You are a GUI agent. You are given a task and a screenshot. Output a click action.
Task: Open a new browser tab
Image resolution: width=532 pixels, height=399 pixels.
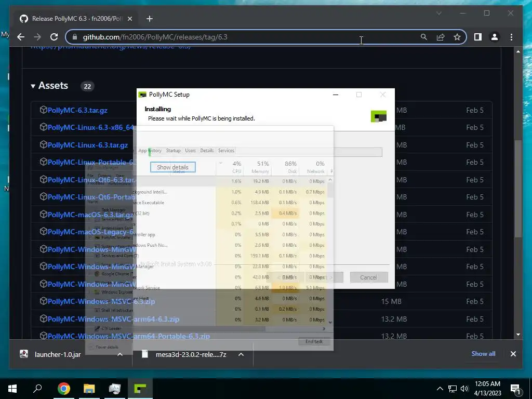click(x=150, y=19)
